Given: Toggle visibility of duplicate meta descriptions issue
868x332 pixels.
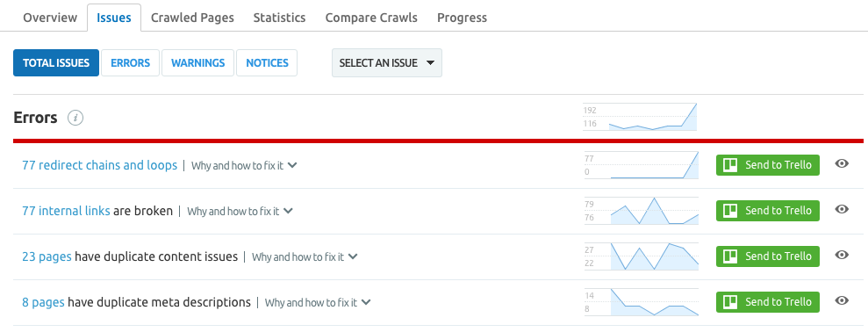Looking at the screenshot, I should (842, 300).
